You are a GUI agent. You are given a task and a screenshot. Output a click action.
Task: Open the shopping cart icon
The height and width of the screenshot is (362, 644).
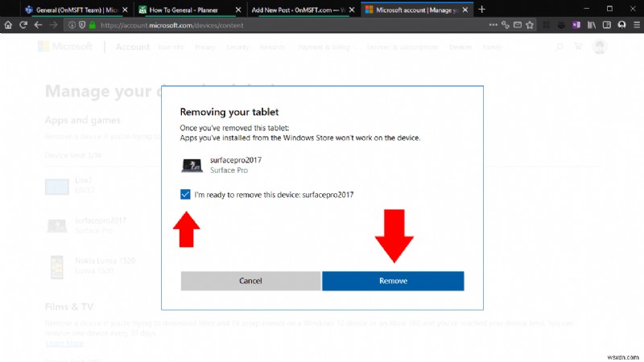tap(578, 47)
